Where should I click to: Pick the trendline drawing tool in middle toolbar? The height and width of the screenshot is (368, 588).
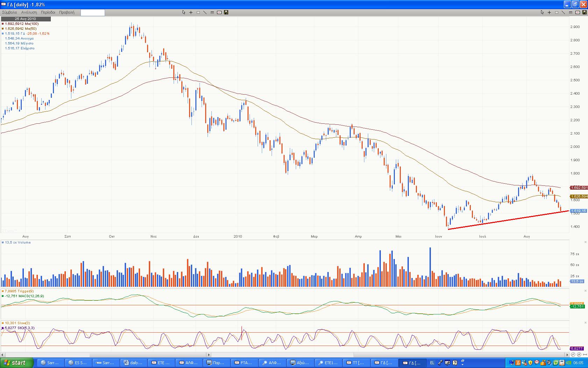coord(205,12)
